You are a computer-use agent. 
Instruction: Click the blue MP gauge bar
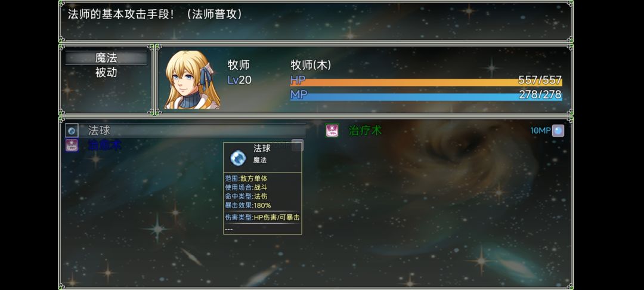click(426, 97)
